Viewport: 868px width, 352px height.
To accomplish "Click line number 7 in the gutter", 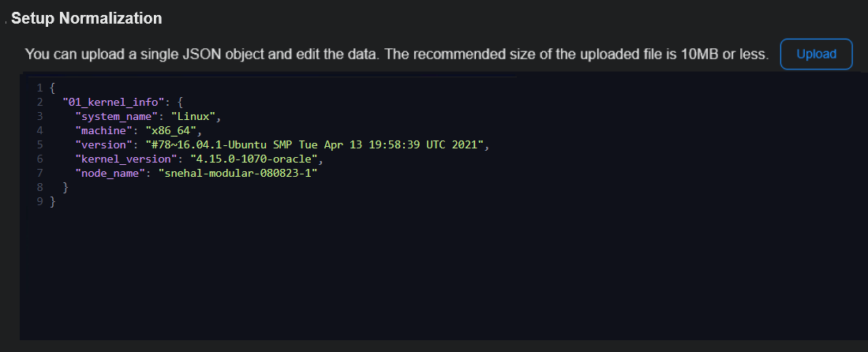I will point(39,173).
